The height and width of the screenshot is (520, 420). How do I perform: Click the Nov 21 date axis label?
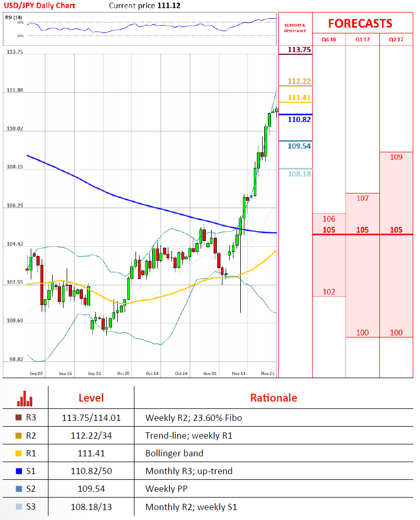click(268, 373)
